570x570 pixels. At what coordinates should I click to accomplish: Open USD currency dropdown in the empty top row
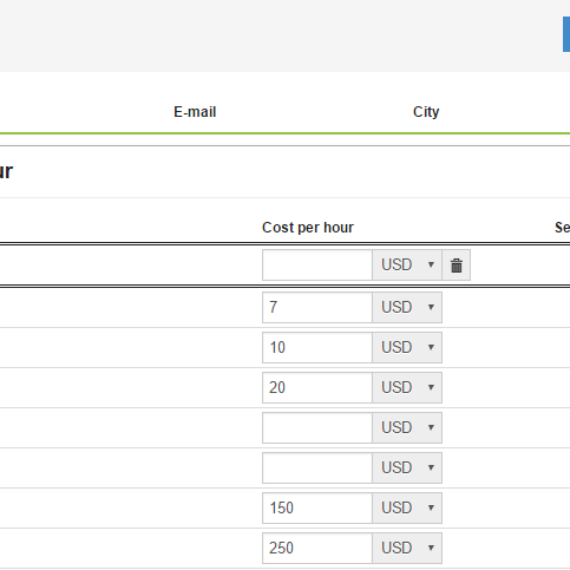pos(407,265)
